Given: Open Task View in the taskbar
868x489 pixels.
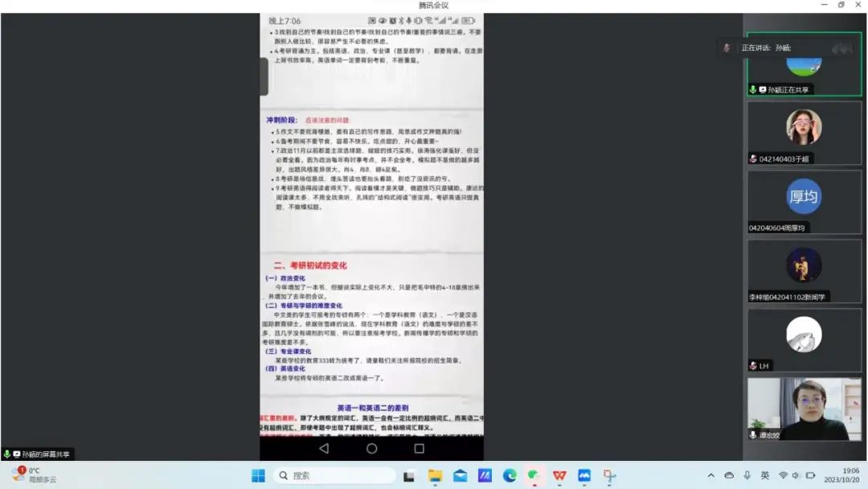Looking at the screenshot, I should [409, 475].
